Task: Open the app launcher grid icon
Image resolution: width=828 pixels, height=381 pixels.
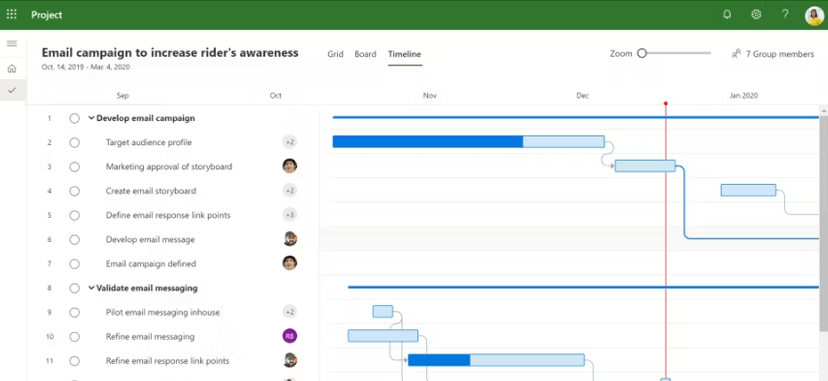Action: [x=12, y=14]
